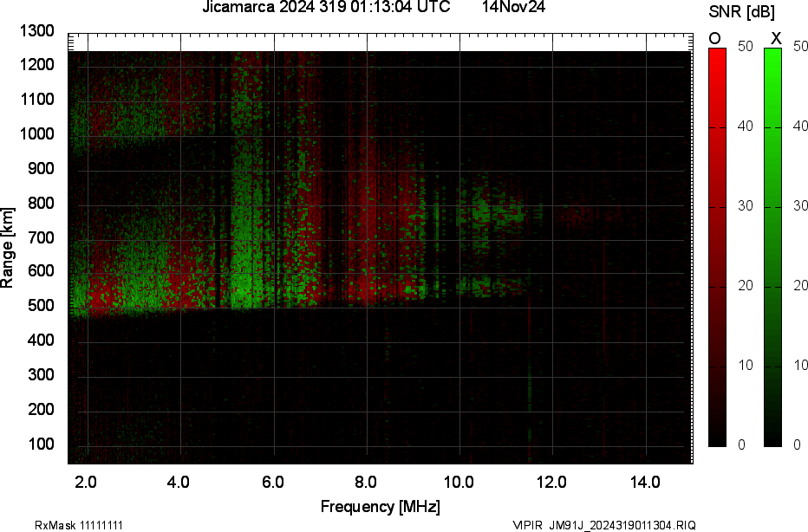Select the Range [km] axis label
This screenshot has height=532, width=808.
(x=8, y=249)
